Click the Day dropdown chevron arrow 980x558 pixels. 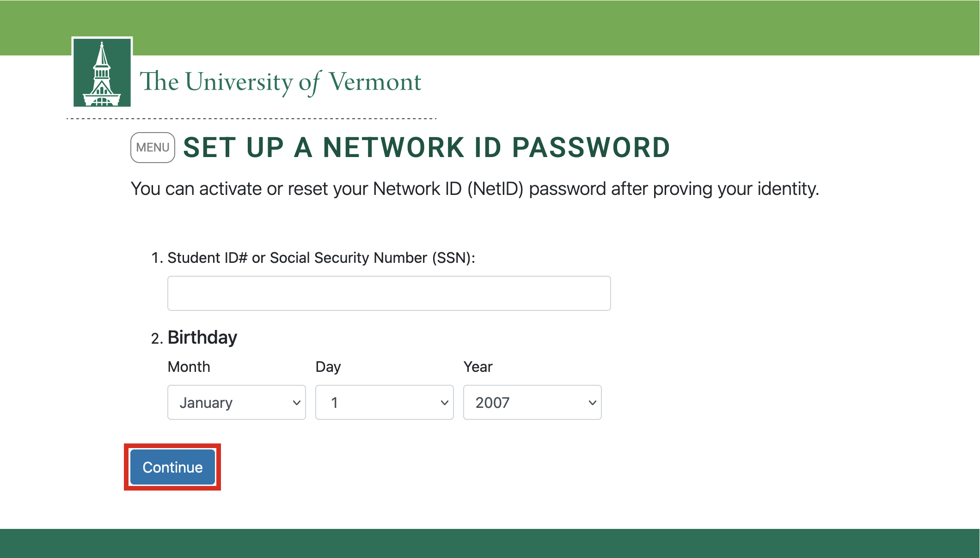tap(444, 402)
